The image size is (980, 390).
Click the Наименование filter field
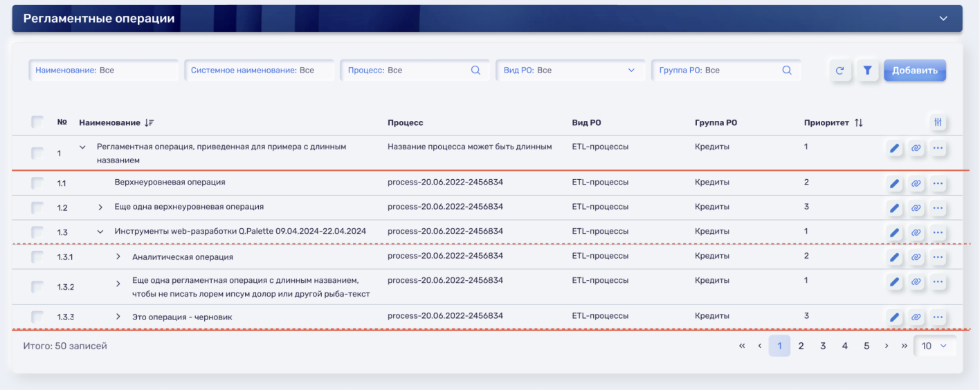[x=104, y=70]
